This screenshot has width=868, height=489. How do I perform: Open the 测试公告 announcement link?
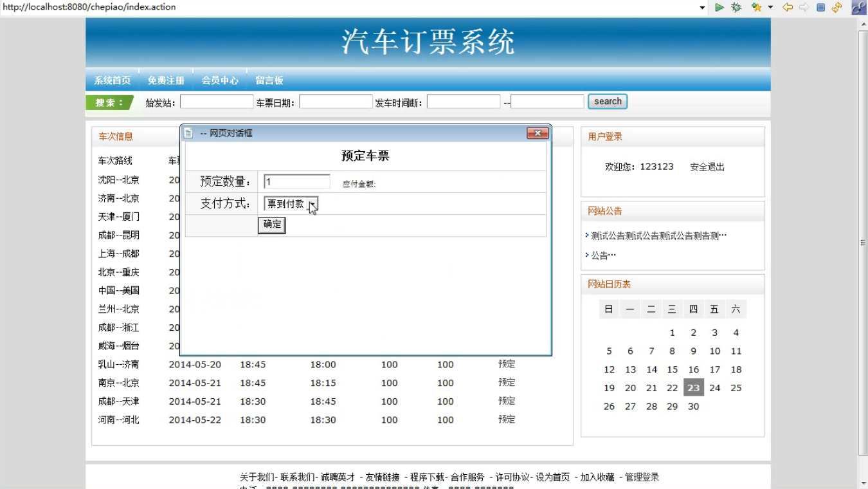[659, 235]
